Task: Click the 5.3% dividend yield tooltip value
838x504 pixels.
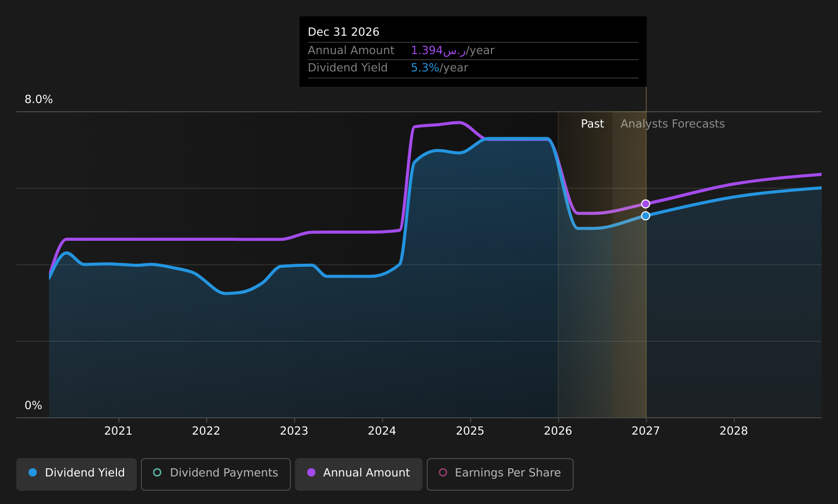Action: (x=425, y=68)
